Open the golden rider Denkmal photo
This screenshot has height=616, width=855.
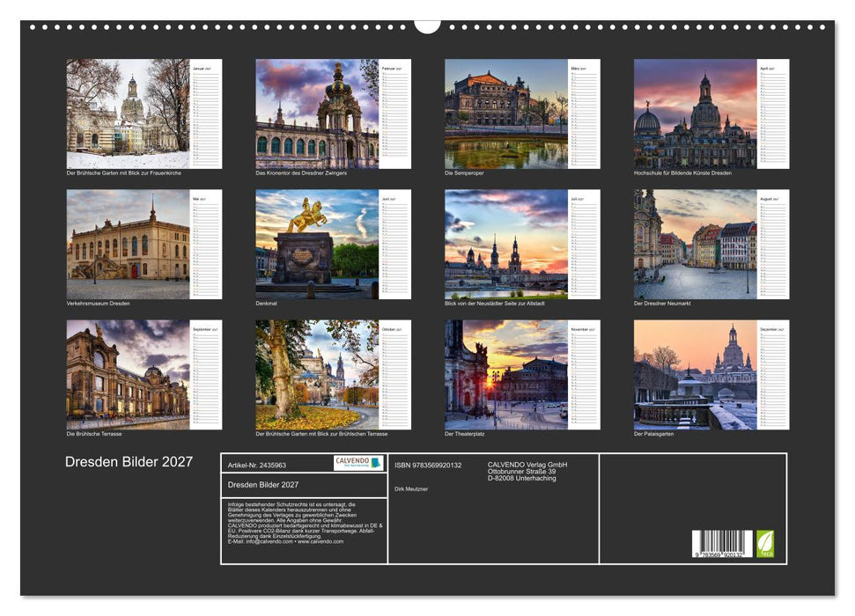(x=317, y=245)
